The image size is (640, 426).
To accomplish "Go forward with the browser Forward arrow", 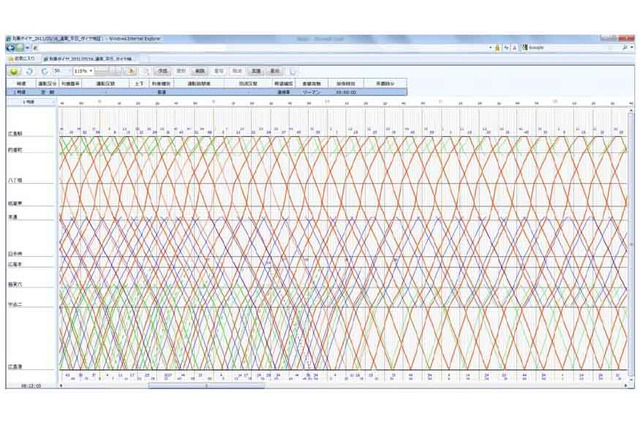I will [20, 48].
